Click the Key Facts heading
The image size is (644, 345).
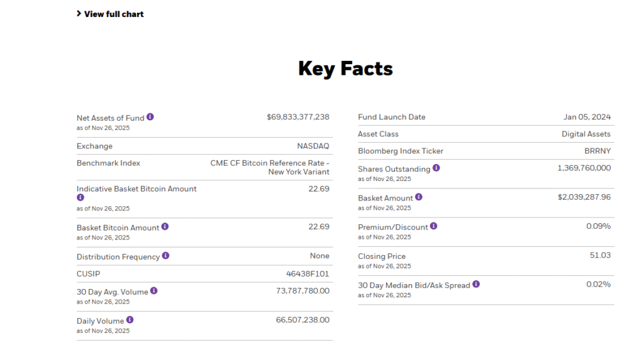345,68
